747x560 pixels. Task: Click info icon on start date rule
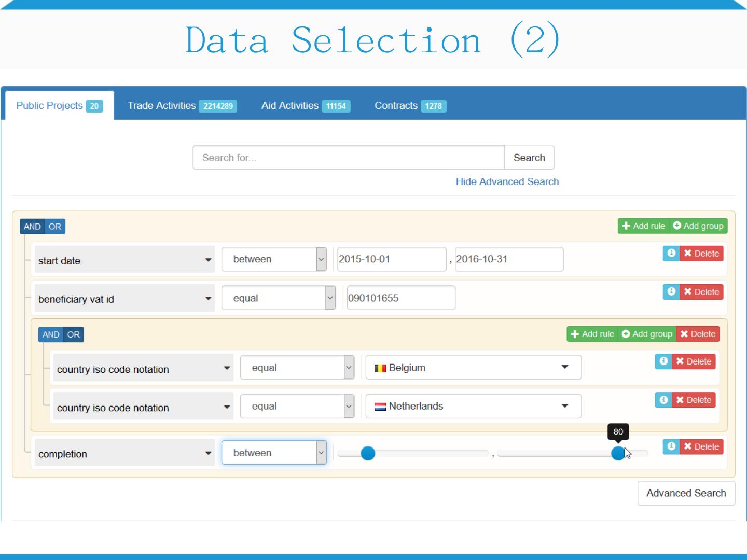[671, 253]
